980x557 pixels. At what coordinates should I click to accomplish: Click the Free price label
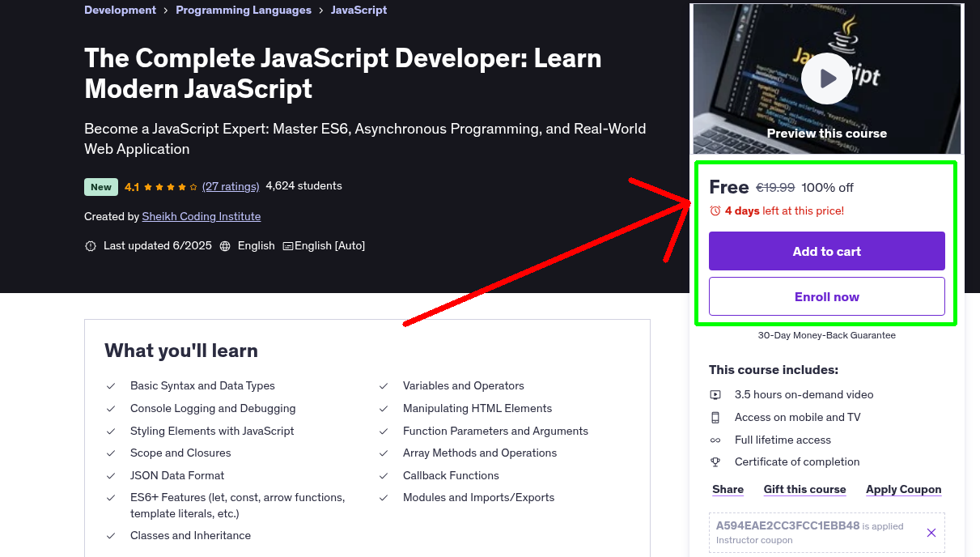[x=728, y=187]
